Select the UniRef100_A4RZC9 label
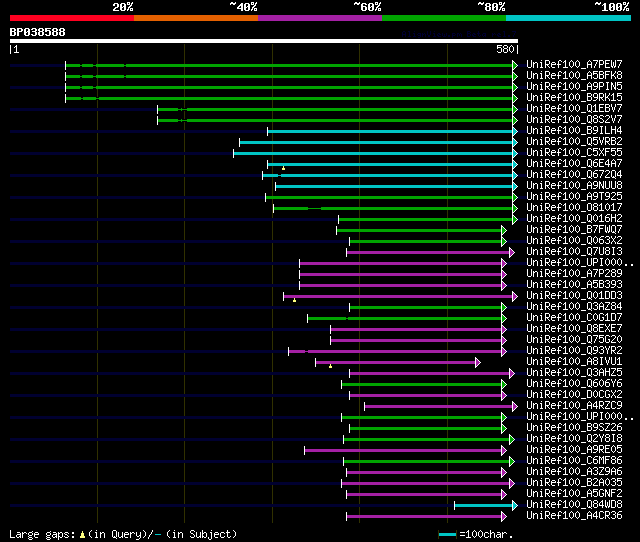Image resolution: width=640 pixels, height=542 pixels. [574, 406]
